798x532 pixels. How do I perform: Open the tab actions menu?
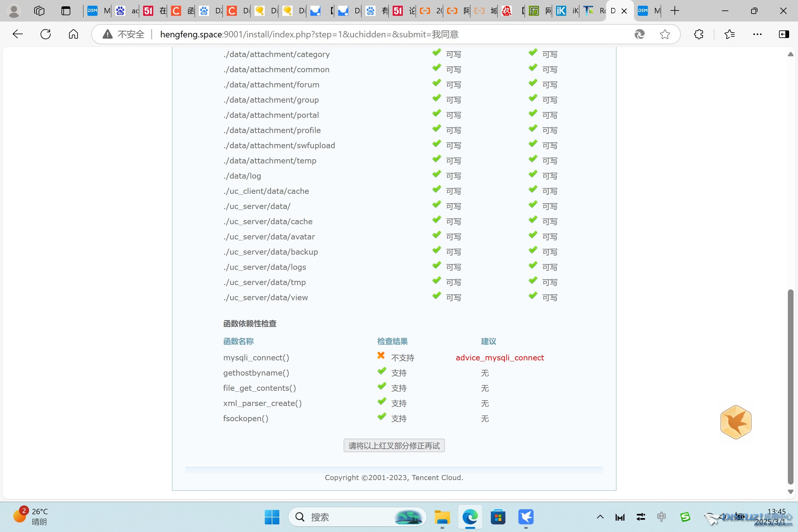click(66, 11)
